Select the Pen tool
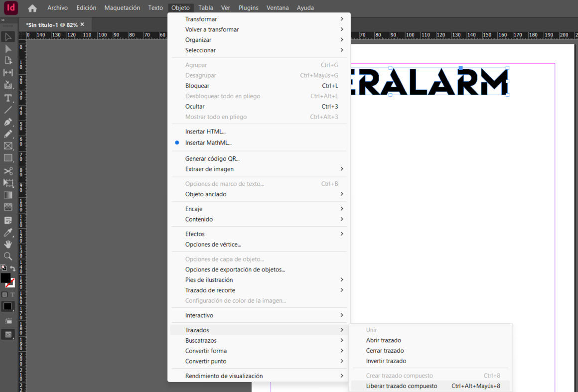This screenshot has height=392, width=578. point(8,122)
